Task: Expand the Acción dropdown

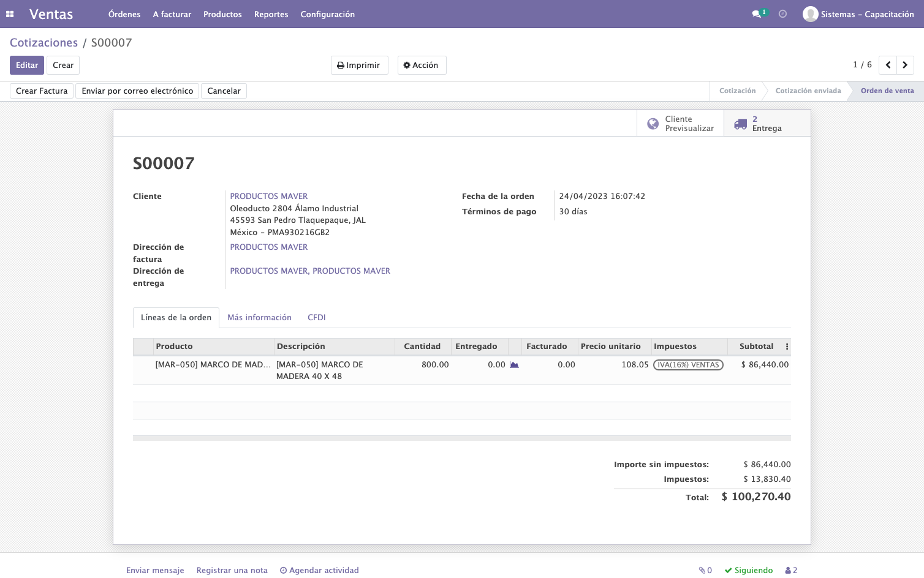Action: point(422,65)
